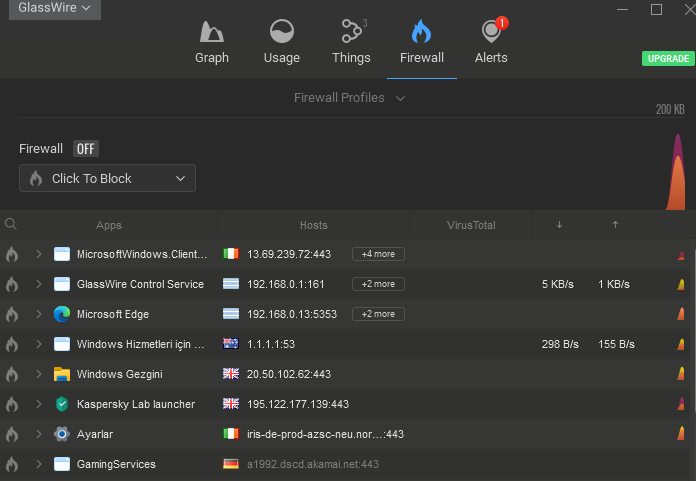Click the Windows Gezgini folder icon
This screenshot has width=696, height=481.
click(63, 374)
